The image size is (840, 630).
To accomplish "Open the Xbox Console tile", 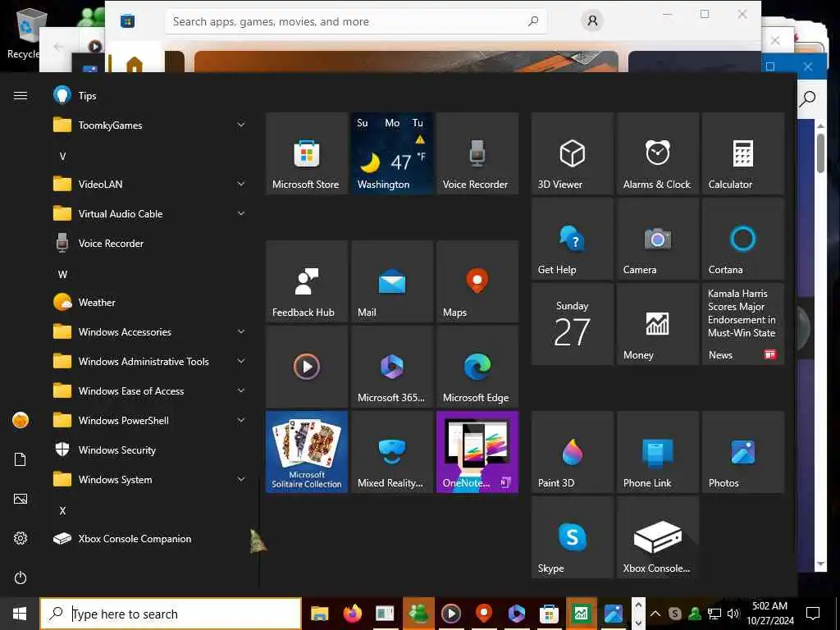I will [x=658, y=537].
